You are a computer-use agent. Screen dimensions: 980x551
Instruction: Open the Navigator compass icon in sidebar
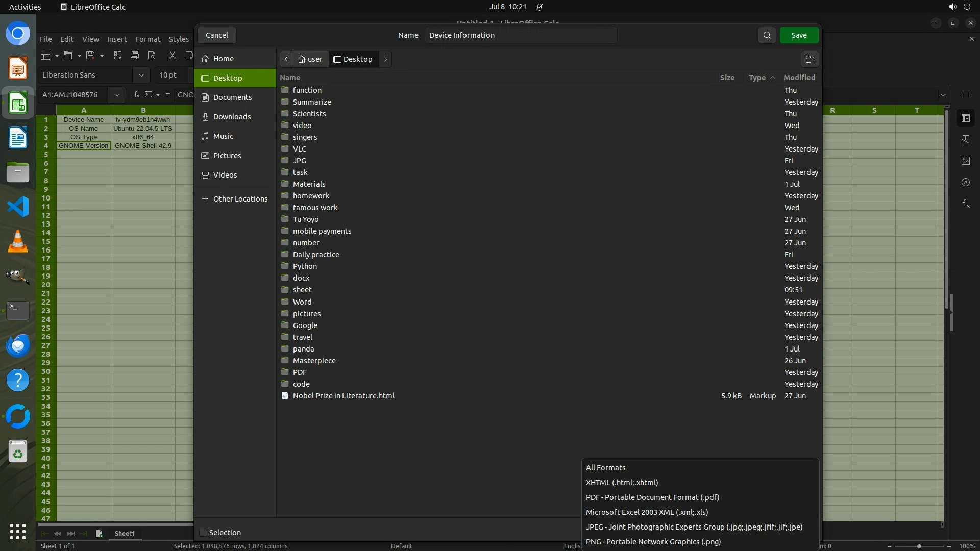[x=966, y=182]
